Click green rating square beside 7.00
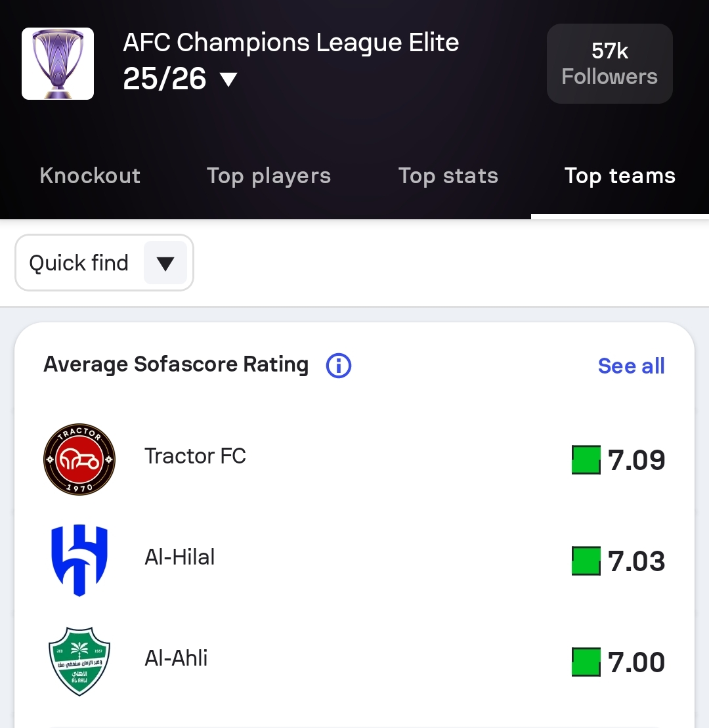 [x=586, y=662]
